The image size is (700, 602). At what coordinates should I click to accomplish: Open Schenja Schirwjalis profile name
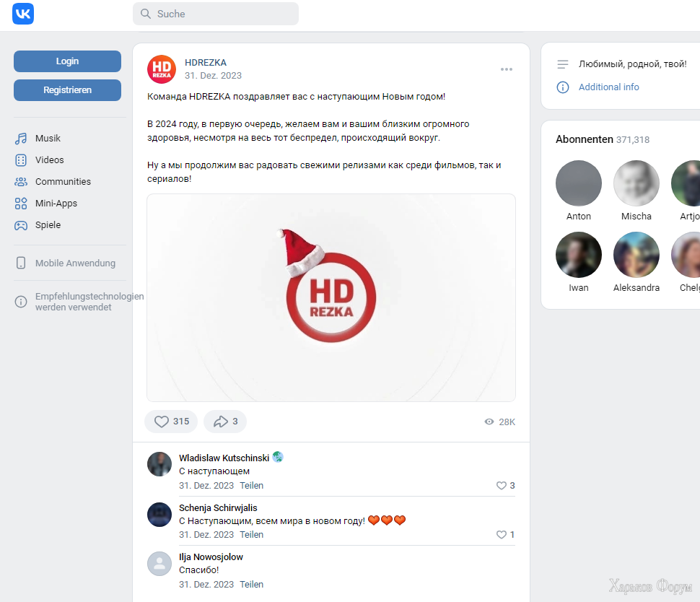click(x=219, y=507)
